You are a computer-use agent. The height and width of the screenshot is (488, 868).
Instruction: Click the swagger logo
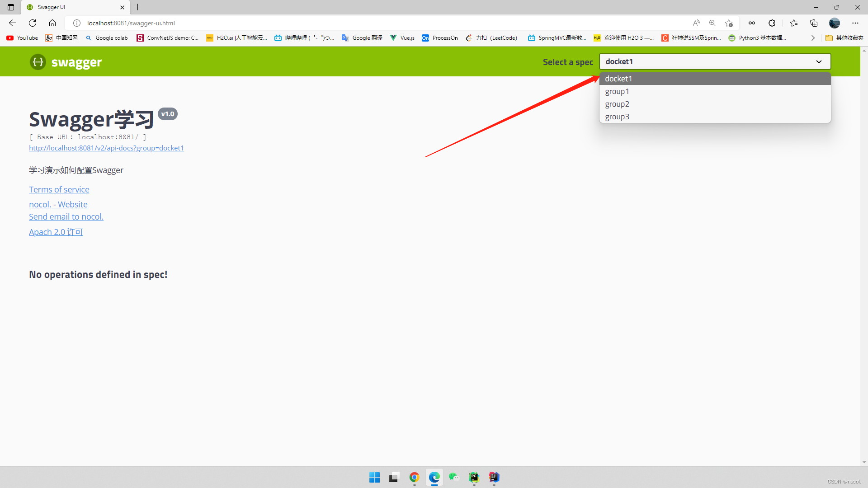click(x=66, y=62)
